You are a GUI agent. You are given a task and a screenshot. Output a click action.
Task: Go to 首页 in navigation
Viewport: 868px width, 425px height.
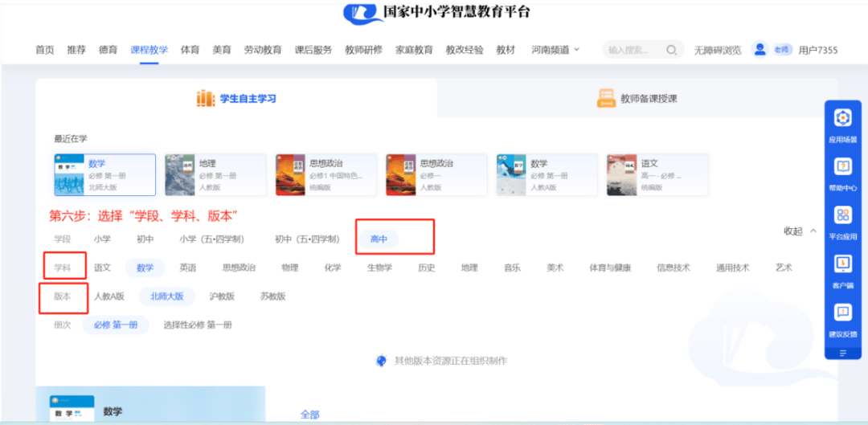click(45, 50)
